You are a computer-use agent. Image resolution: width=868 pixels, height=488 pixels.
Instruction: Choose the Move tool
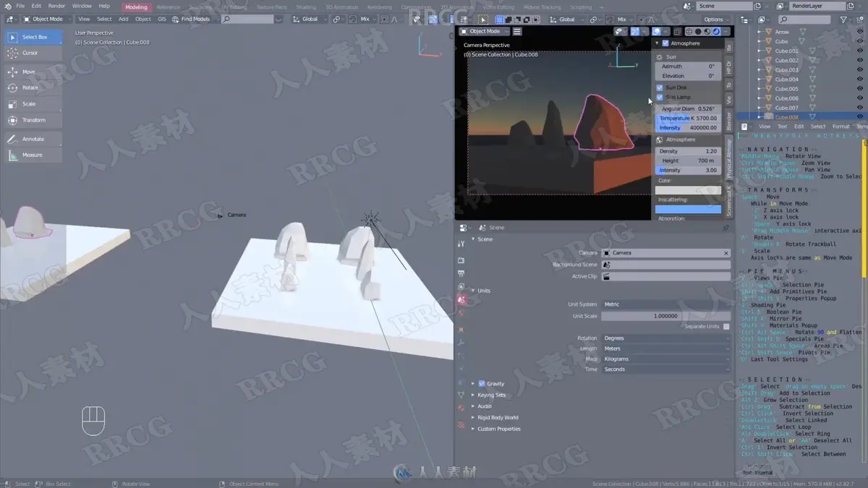pyautogui.click(x=33, y=72)
